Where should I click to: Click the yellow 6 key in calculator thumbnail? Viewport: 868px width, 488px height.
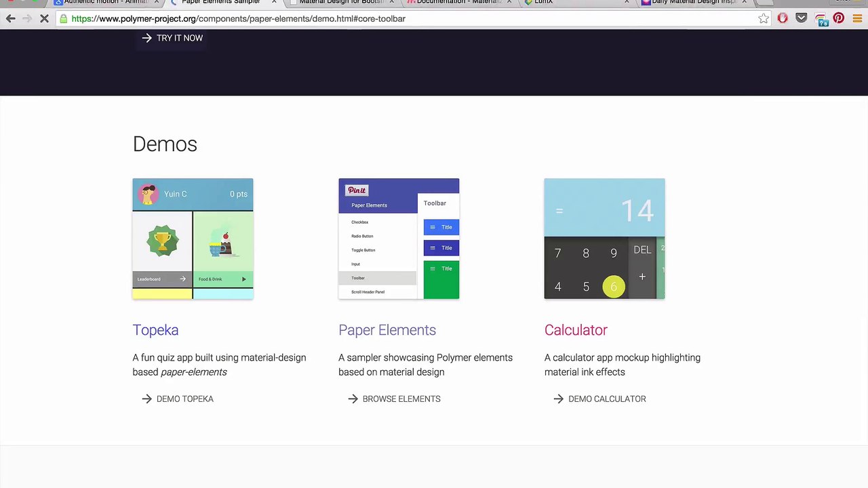[x=614, y=287]
